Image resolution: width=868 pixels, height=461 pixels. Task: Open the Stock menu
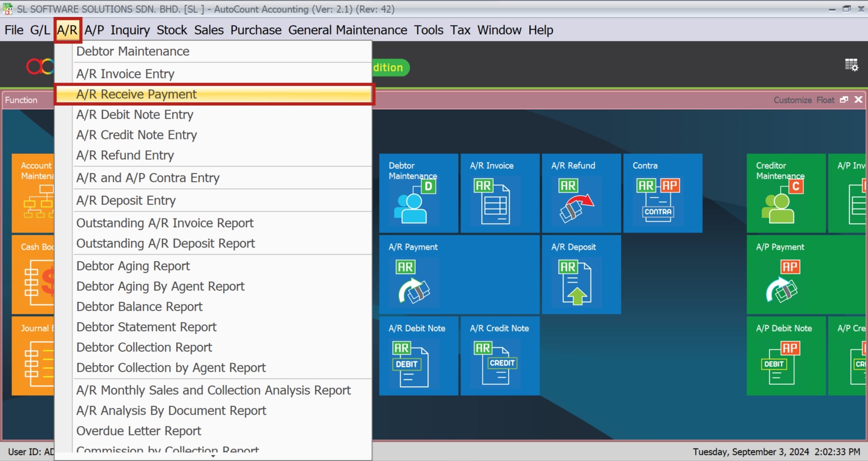172,30
